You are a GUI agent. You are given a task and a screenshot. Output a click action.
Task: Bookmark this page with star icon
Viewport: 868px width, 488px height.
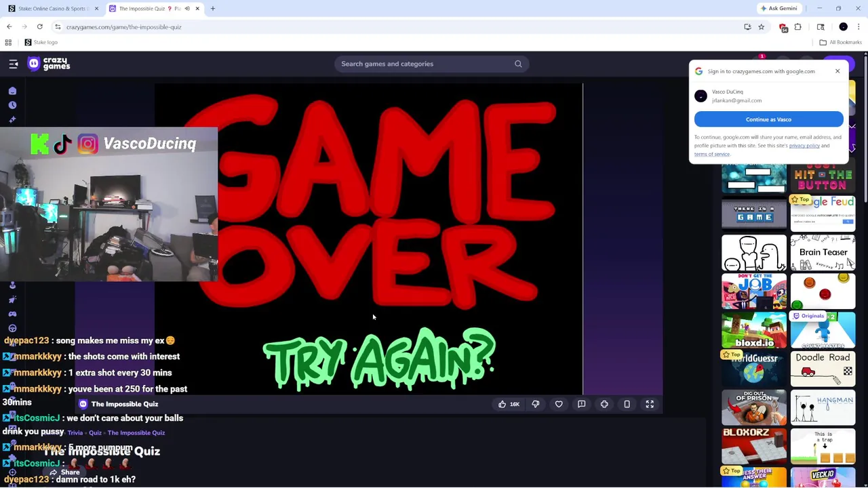761,27
